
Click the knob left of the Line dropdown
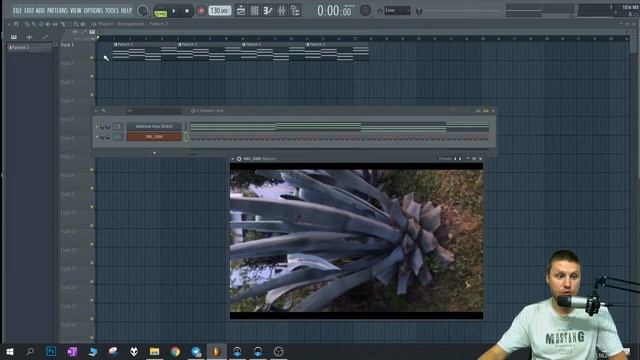(x=365, y=11)
